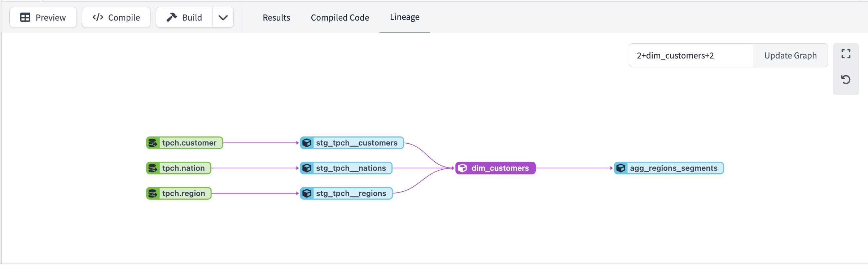
Task: Open the Compiled Code tab
Action: 340,17
